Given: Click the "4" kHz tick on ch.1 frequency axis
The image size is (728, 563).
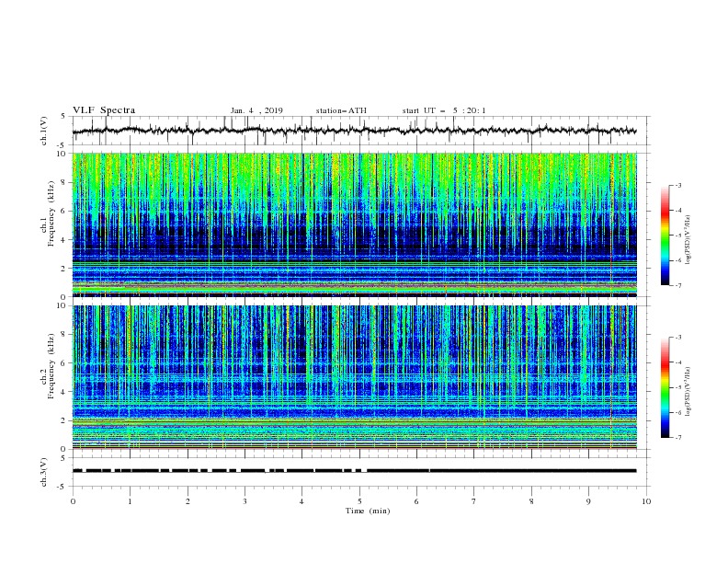Looking at the screenshot, I should (x=64, y=240).
